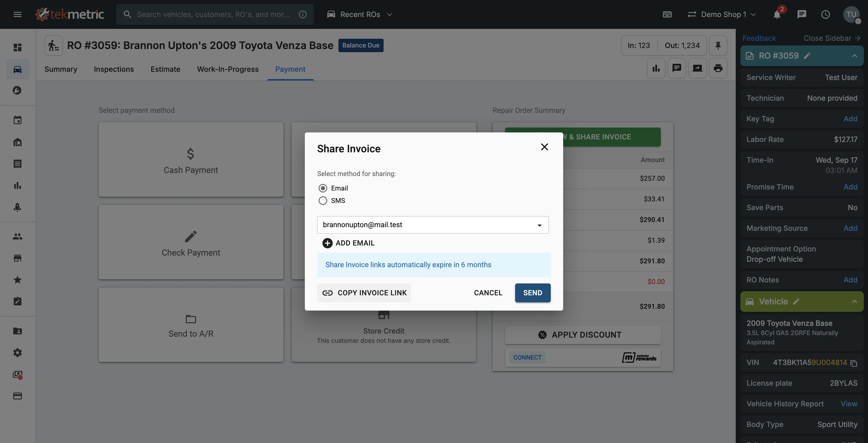The width and height of the screenshot is (868, 443).
Task: Click the SEND button
Action: click(x=532, y=293)
